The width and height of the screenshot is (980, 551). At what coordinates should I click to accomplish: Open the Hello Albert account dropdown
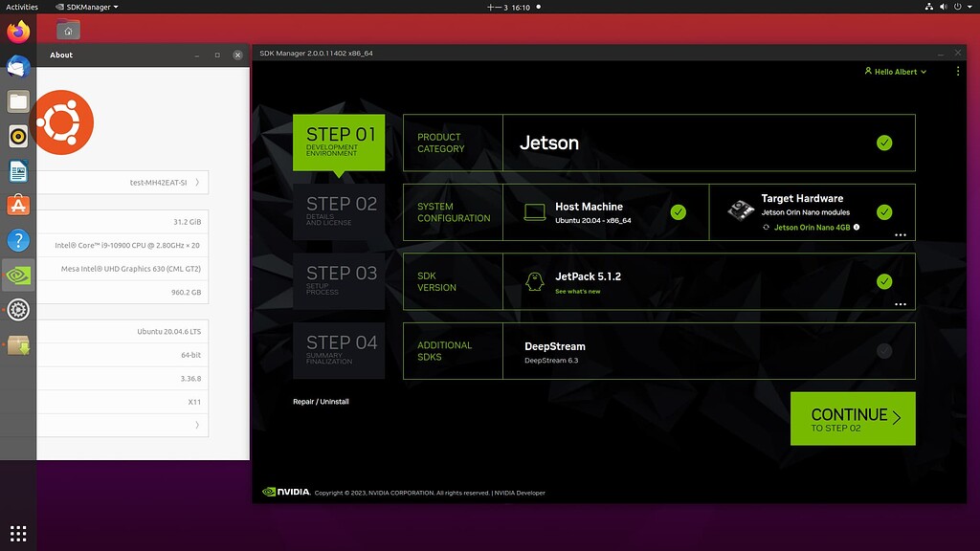(895, 72)
